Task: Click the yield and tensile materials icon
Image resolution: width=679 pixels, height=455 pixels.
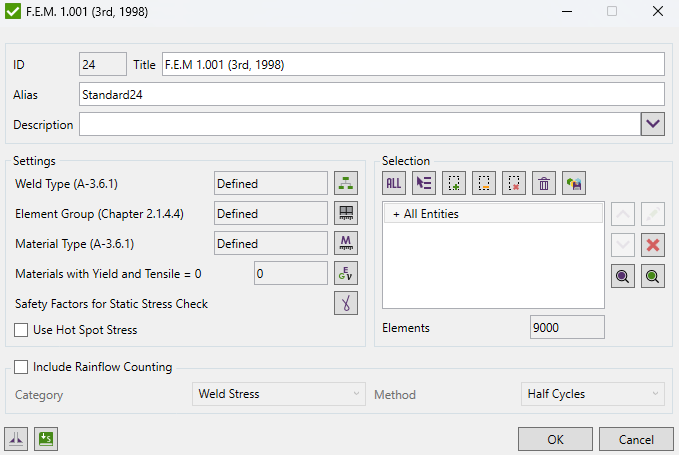Action: (345, 273)
